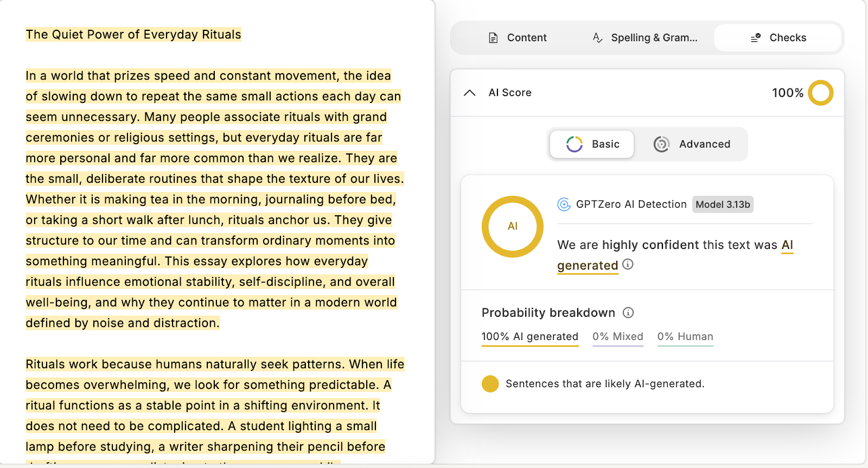Click the spelling check icon next to Spelling & Gram...
Viewport: 868px width, 468px height.
click(597, 37)
